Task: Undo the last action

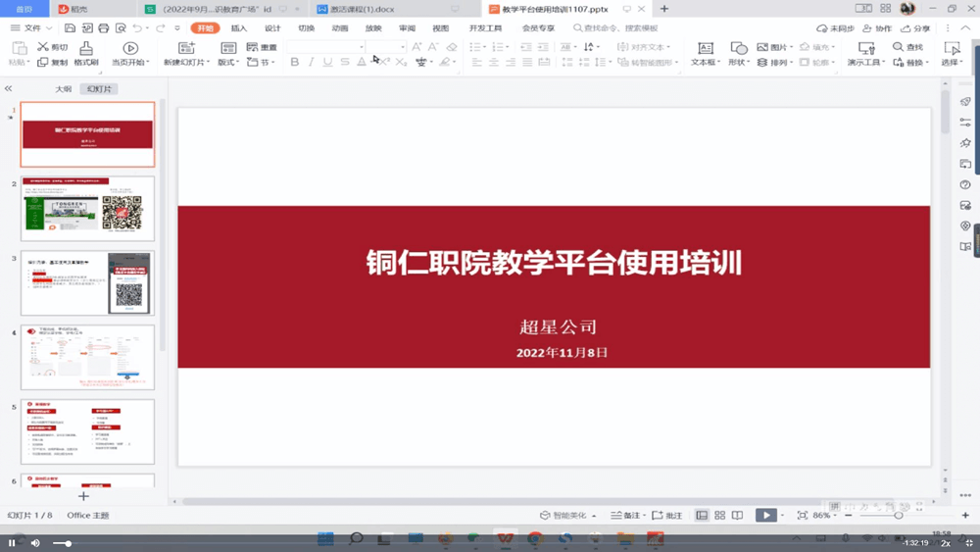Action: (x=137, y=28)
